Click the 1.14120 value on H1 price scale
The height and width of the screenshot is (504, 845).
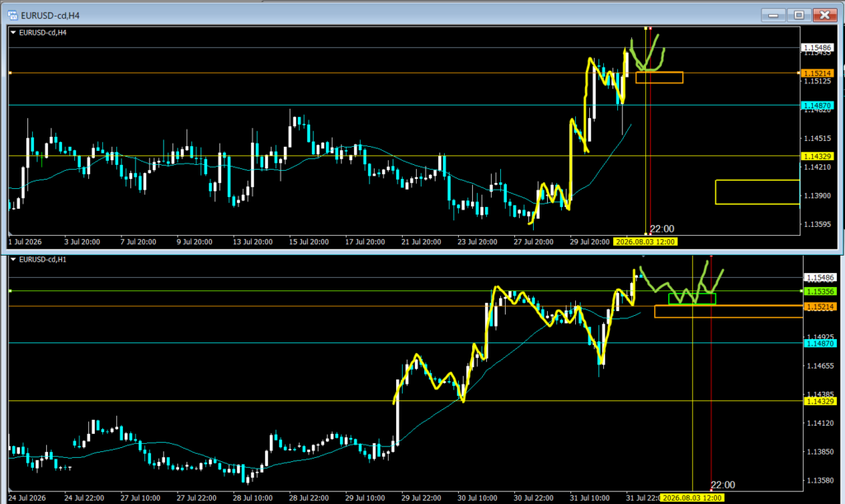819,423
